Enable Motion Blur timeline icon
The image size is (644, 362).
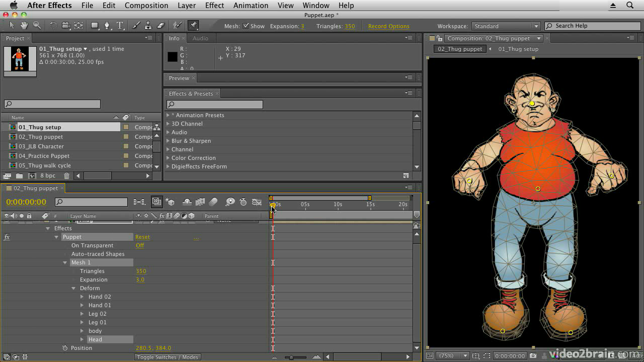pos(213,202)
